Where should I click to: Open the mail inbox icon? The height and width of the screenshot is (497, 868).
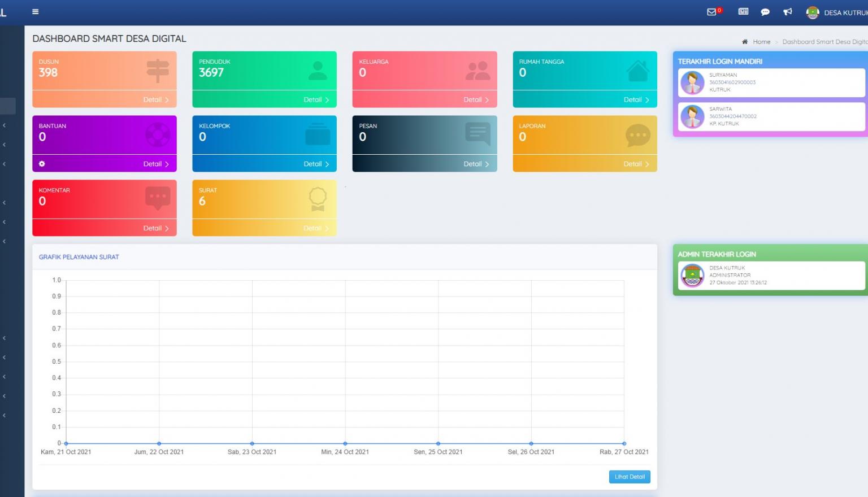pyautogui.click(x=711, y=12)
